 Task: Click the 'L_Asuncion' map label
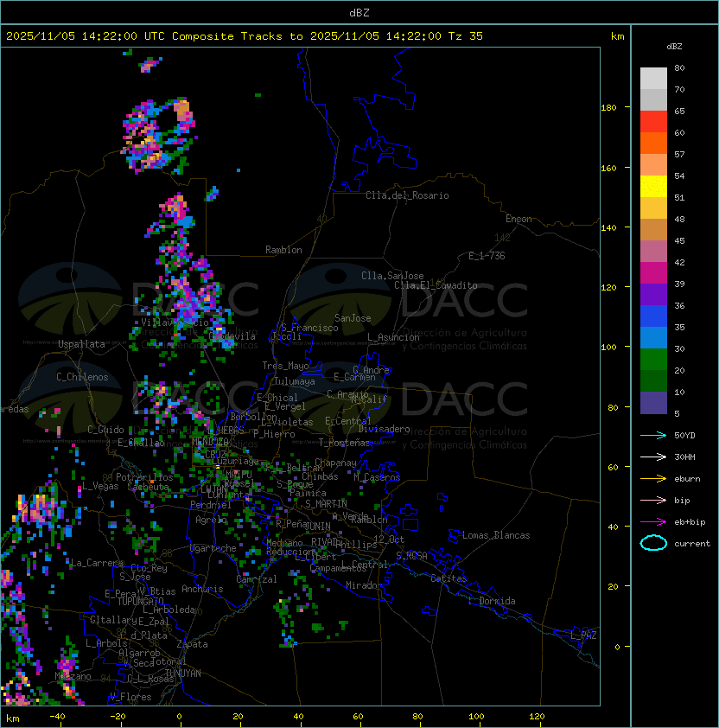[393, 337]
